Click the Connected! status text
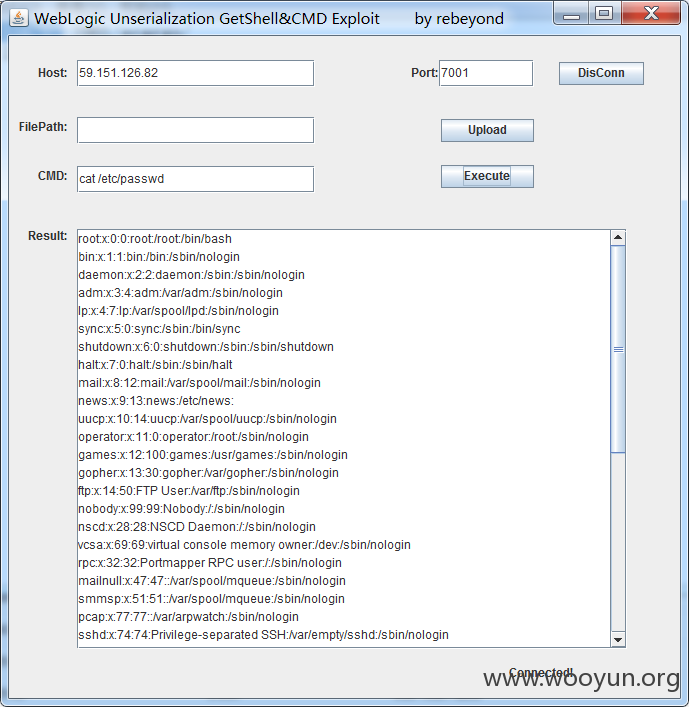The height and width of the screenshot is (707, 689). (x=541, y=673)
